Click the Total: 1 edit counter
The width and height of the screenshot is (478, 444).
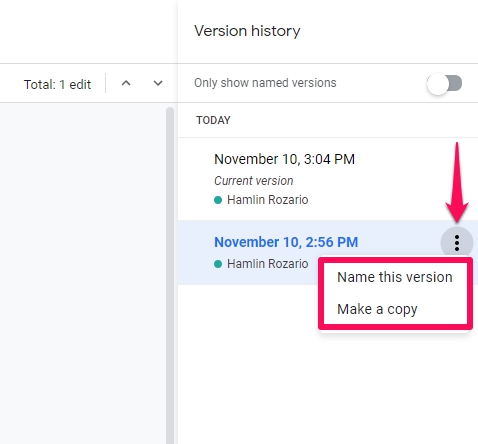(x=57, y=84)
